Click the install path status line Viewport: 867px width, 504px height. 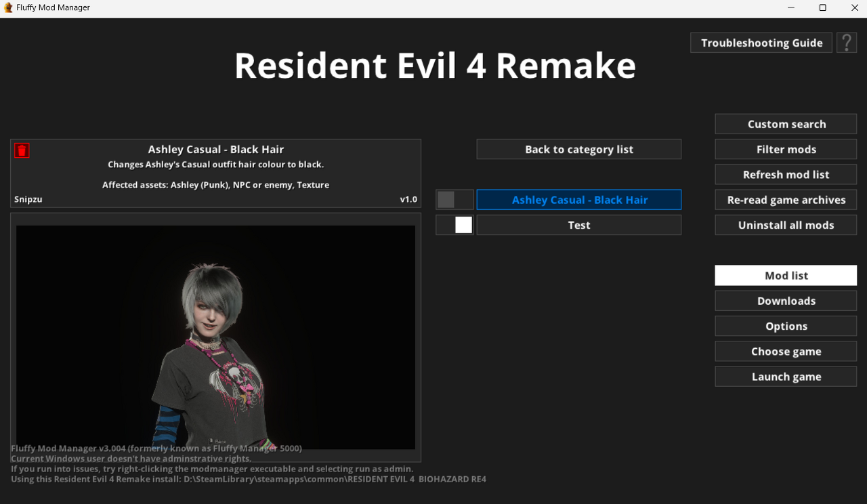point(249,479)
